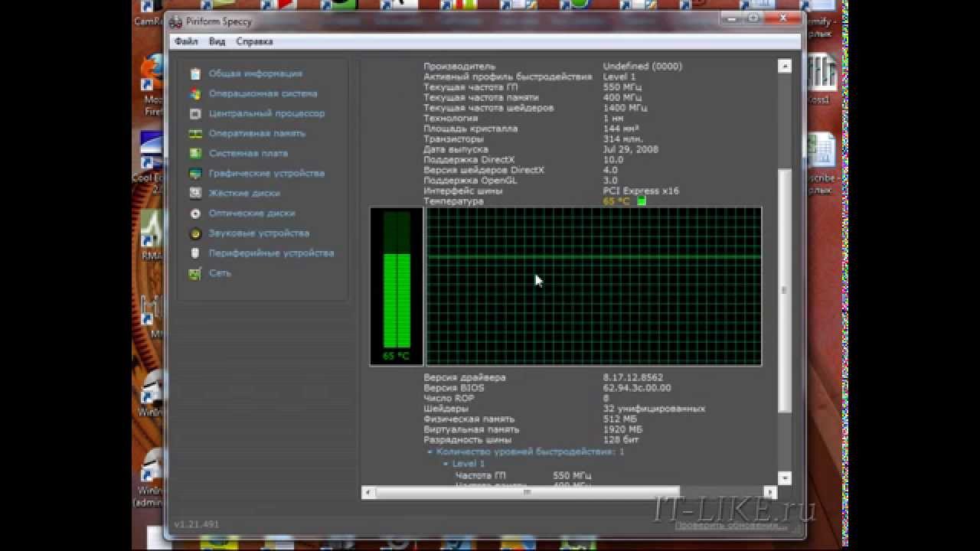The height and width of the screenshot is (551, 980).
Task: Go to Оперативная память section
Action: click(256, 133)
